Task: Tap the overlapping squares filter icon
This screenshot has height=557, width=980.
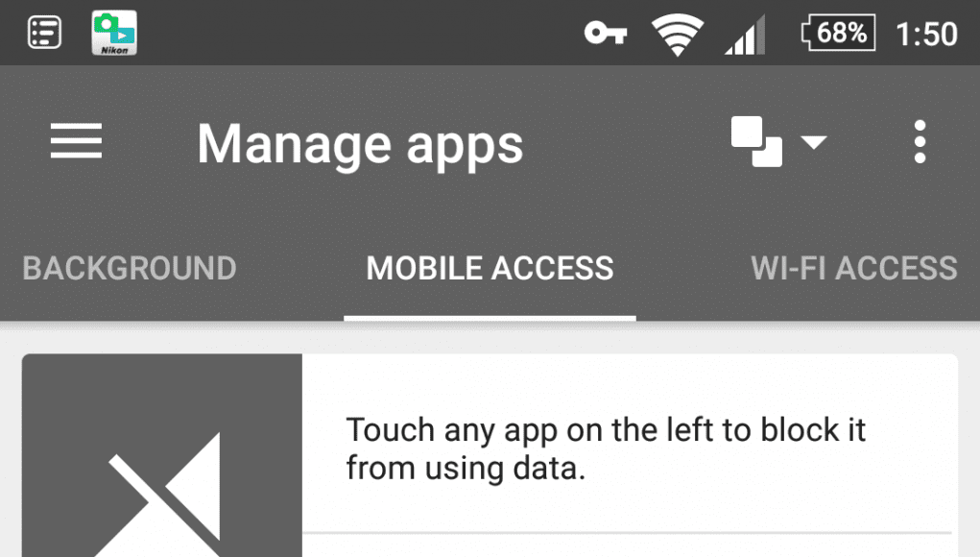Action: pyautogui.click(x=756, y=142)
